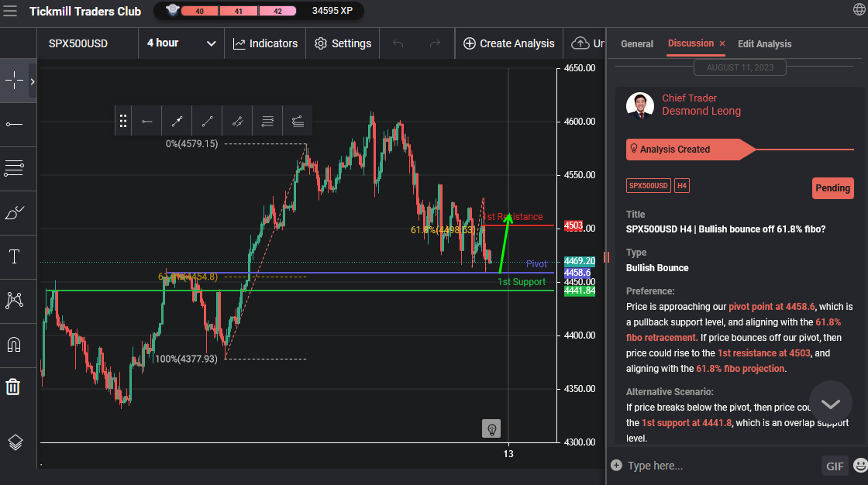Click the 4650.00 price axis label
Screen dimensions: 868x485
point(580,68)
